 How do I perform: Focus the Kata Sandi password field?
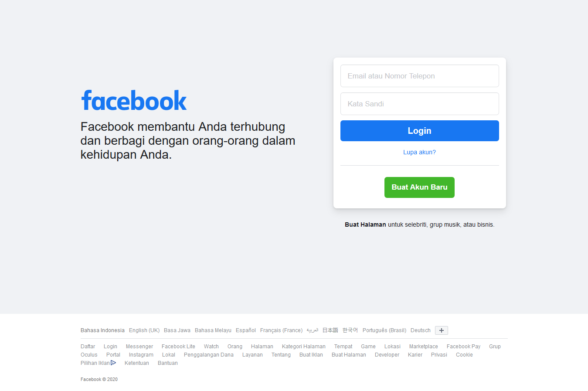[419, 104]
